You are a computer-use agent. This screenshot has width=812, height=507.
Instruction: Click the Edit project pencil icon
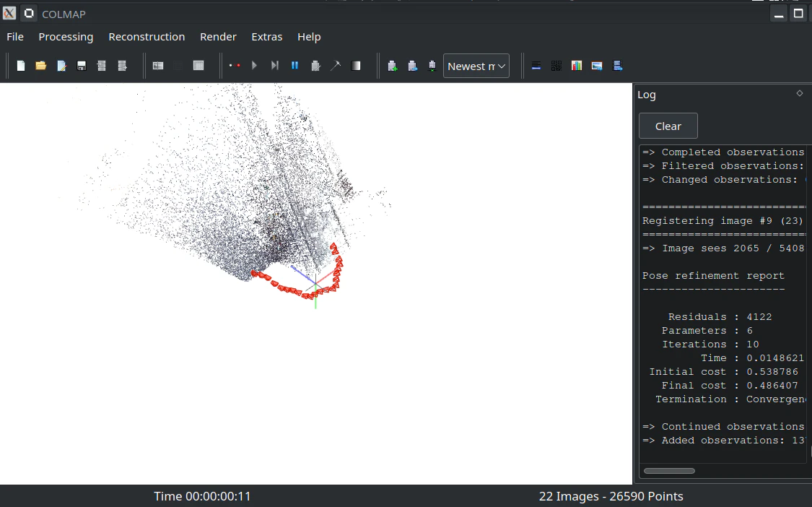point(61,66)
